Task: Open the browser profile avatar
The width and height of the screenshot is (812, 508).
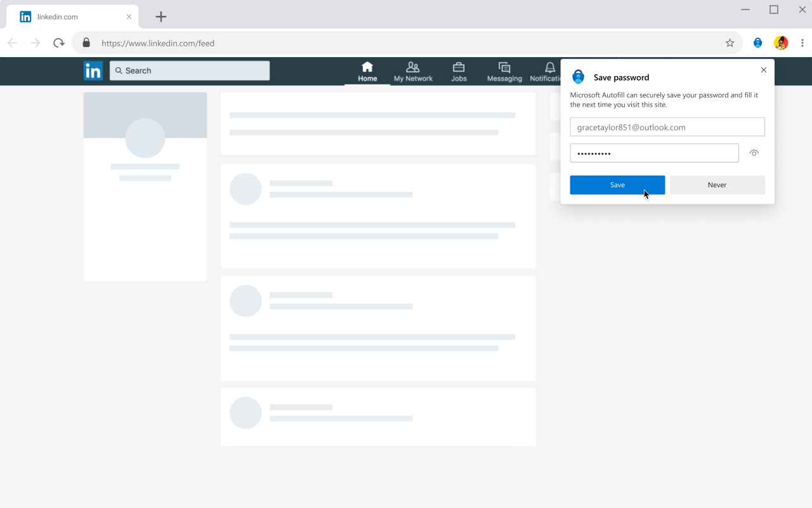Action: click(x=781, y=43)
